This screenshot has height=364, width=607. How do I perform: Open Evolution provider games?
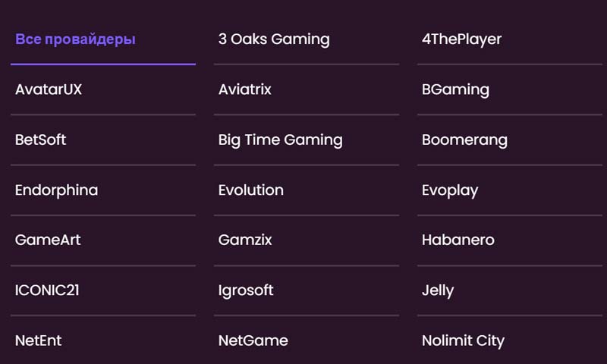tap(250, 190)
